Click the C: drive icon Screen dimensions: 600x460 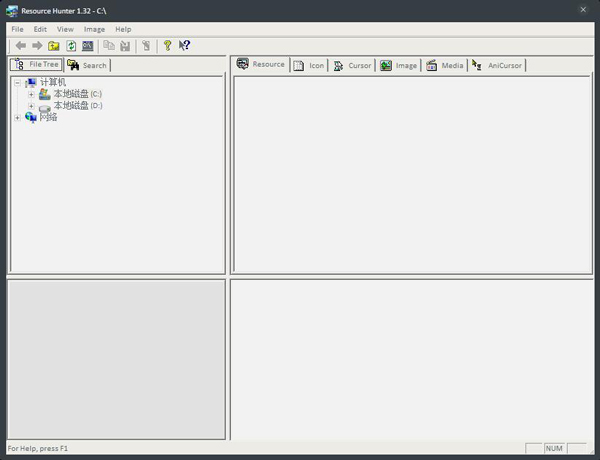pyautogui.click(x=45, y=94)
